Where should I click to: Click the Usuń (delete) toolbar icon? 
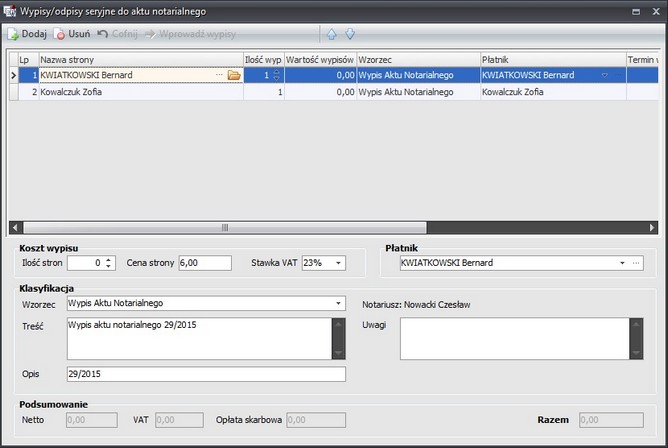(61, 34)
